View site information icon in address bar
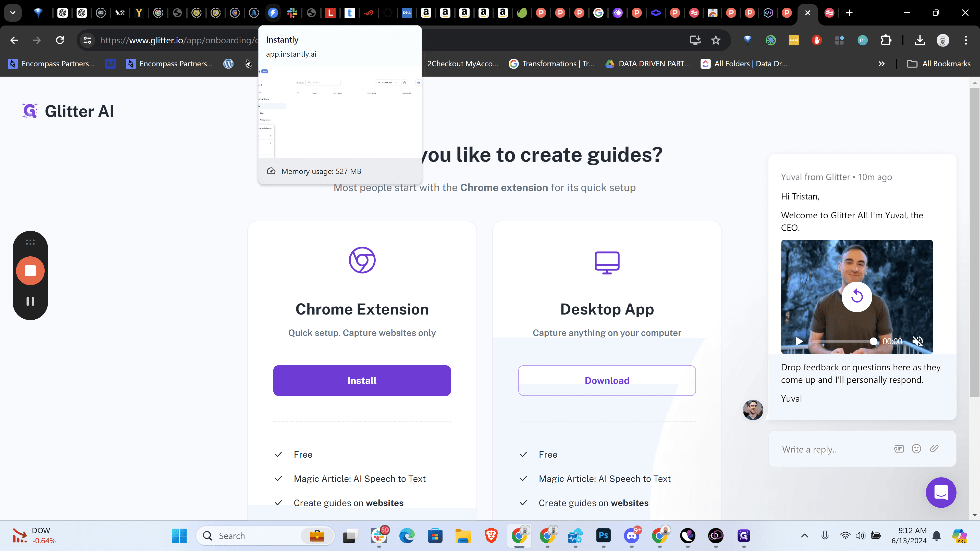The width and height of the screenshot is (980, 551). click(x=88, y=40)
